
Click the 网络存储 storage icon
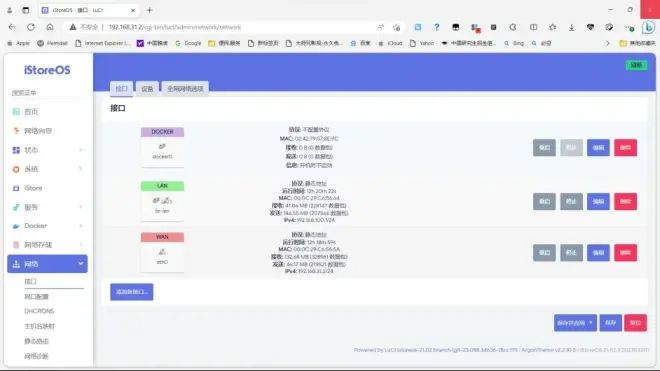click(16, 245)
